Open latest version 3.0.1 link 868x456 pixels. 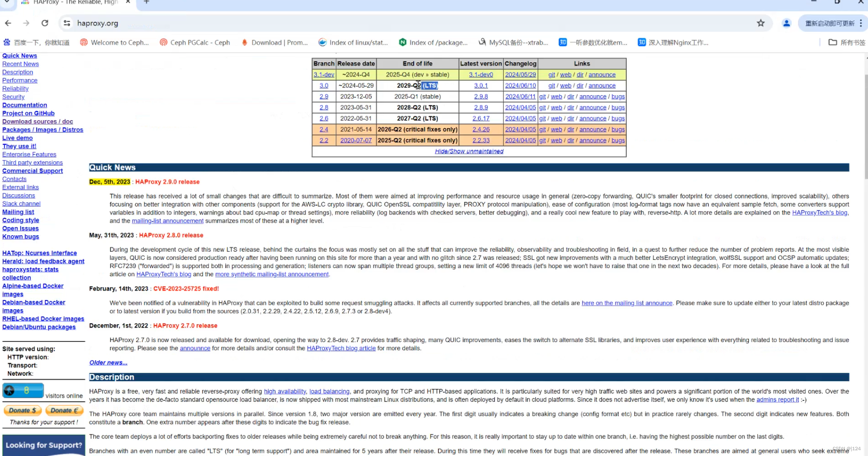tap(481, 85)
